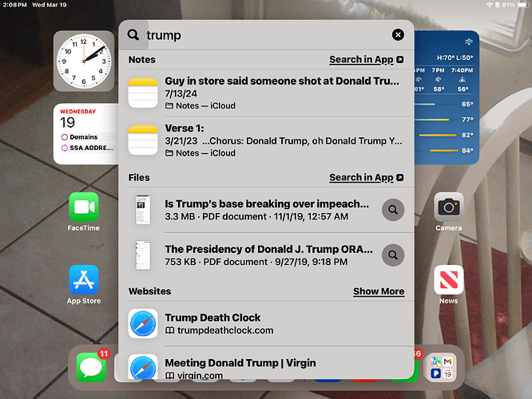Tap the magnifier beside Presidency of Donald J. Trump PDF

coord(393,255)
